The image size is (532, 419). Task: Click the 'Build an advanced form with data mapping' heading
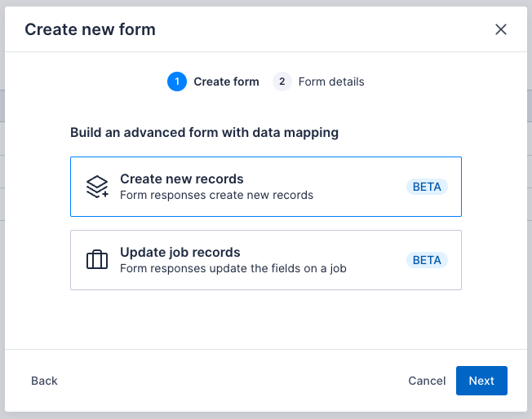pos(204,133)
